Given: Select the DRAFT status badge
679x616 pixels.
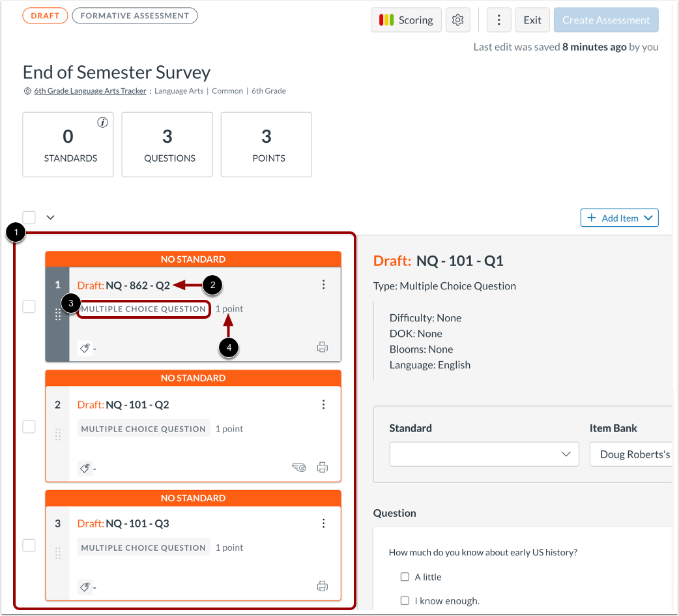Looking at the screenshot, I should 45,15.
